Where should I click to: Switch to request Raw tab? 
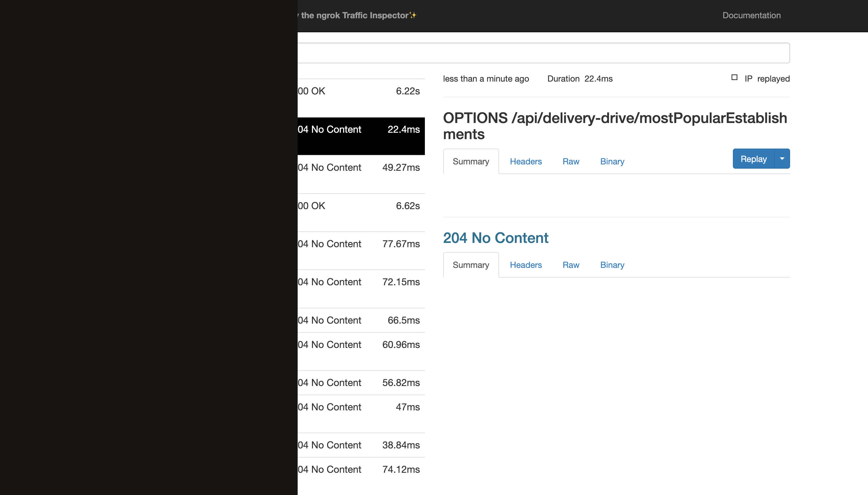click(571, 161)
